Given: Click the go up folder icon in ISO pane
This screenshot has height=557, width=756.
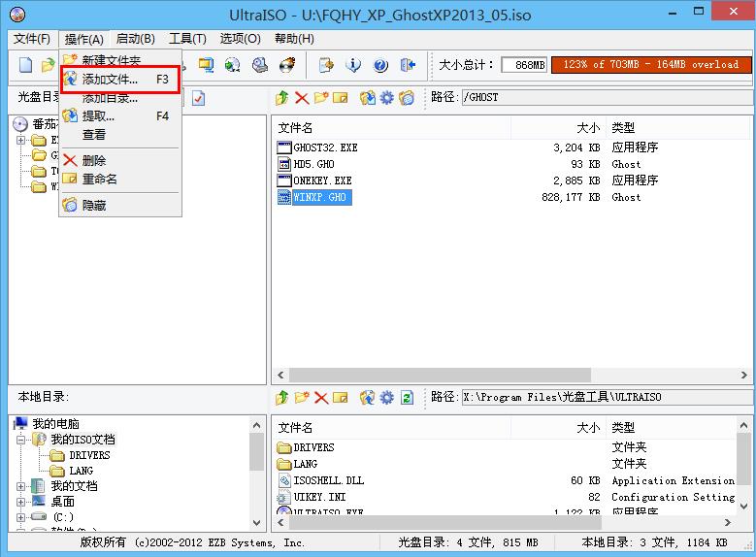Looking at the screenshot, I should point(281,98).
